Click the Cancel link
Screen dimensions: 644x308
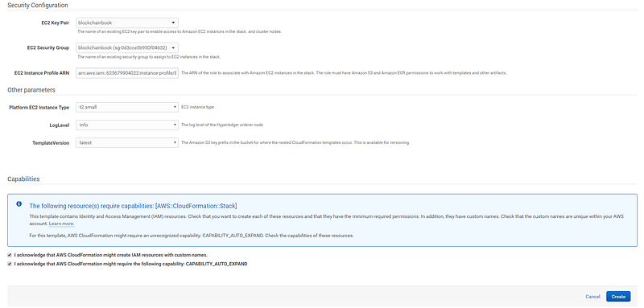click(x=592, y=297)
